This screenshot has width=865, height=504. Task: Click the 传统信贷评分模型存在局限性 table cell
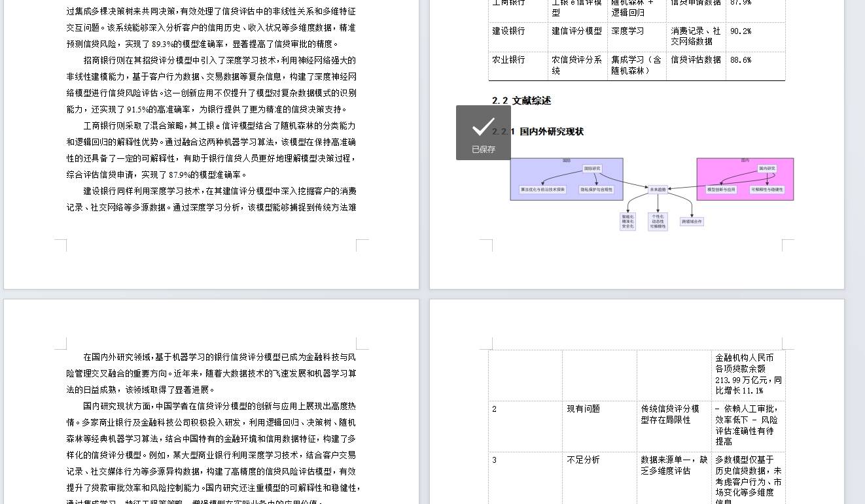(x=674, y=426)
